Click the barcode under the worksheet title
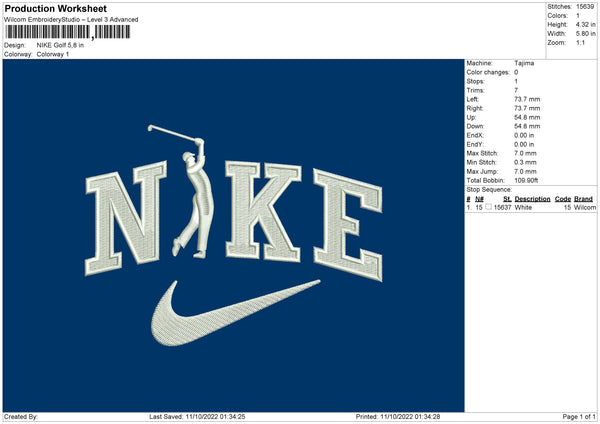Screen dimensions: 600x424 click(67, 32)
